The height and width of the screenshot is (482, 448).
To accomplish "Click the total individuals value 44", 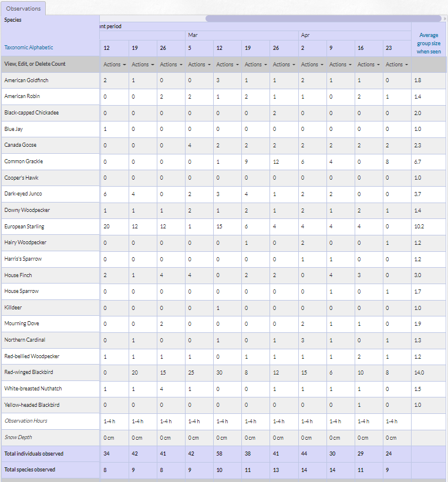I will (304, 454).
